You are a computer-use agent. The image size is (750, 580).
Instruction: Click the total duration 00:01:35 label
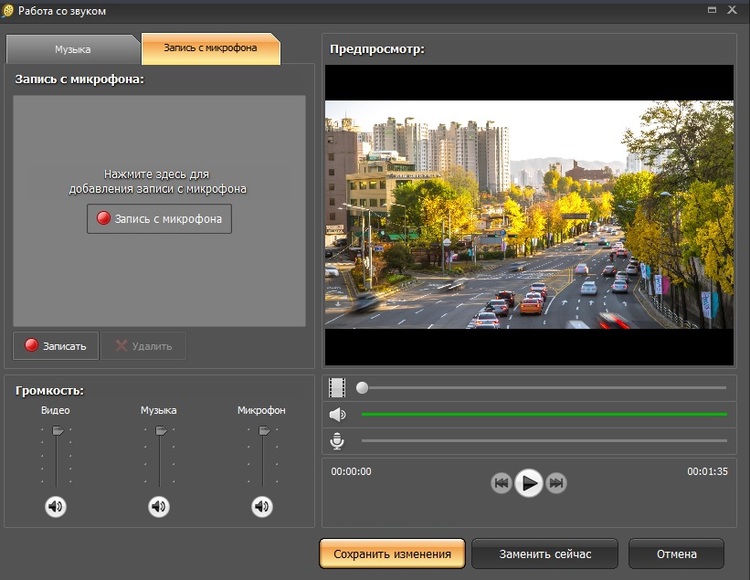click(707, 471)
